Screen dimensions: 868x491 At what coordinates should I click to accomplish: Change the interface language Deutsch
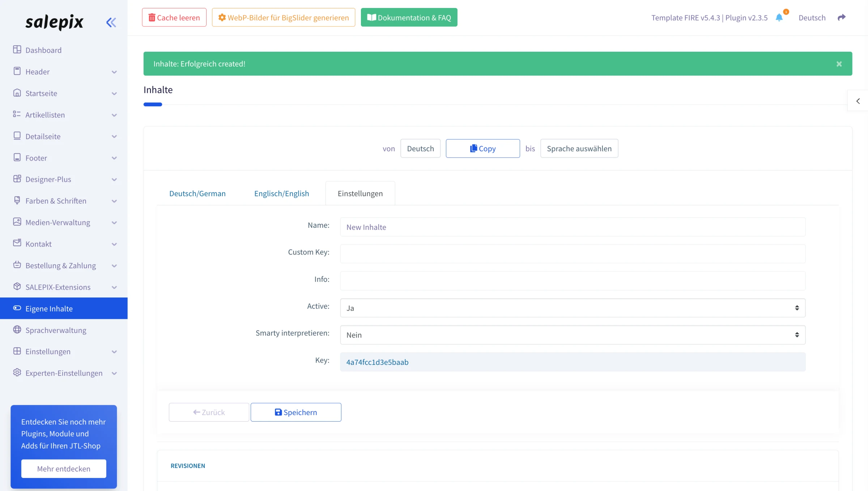point(812,18)
